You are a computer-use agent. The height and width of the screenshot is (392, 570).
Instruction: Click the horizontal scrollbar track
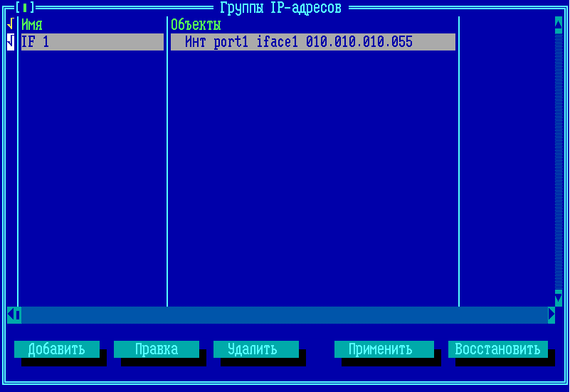pos(285,314)
